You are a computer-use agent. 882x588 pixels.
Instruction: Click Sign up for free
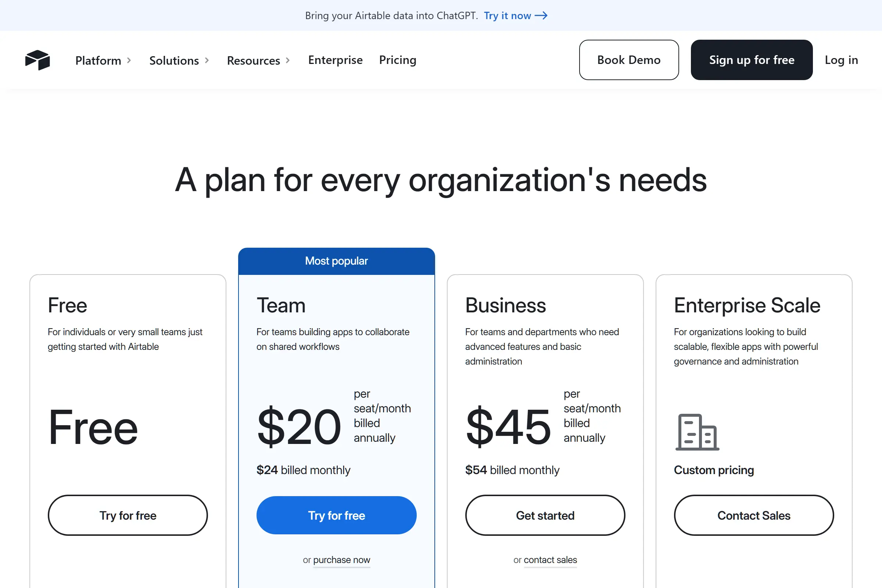tap(752, 60)
